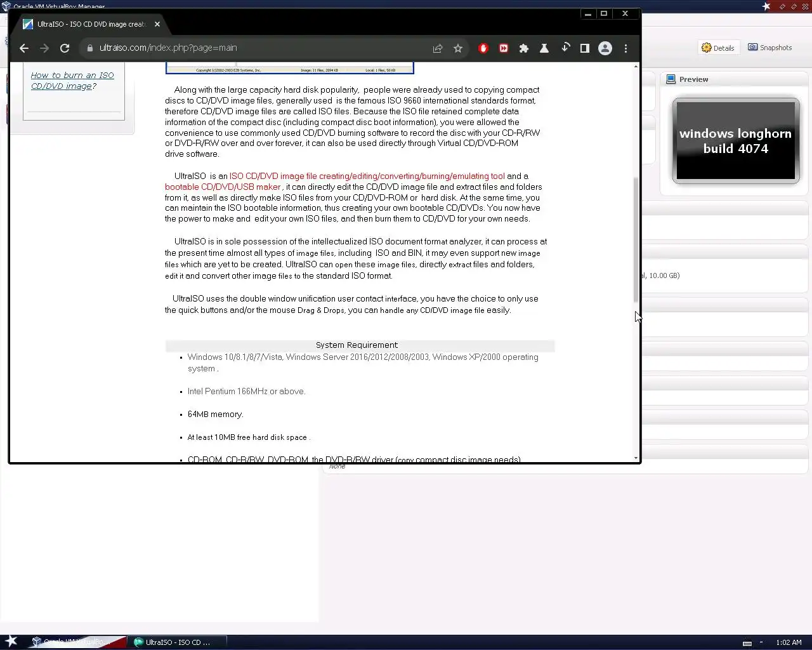The width and height of the screenshot is (812, 650).
Task: Switch to Details view in VirtualBox
Action: [718, 48]
